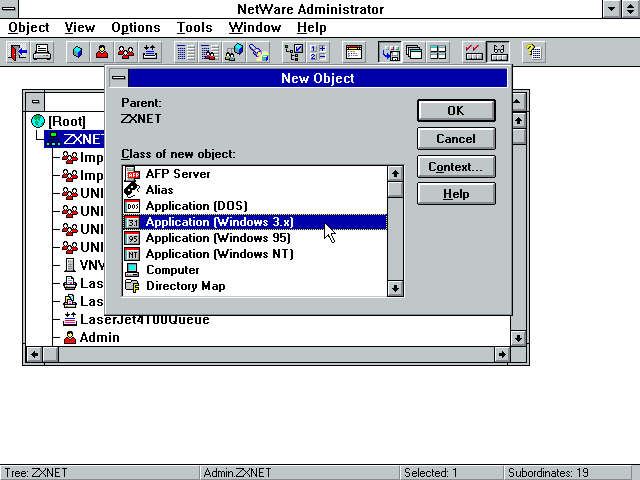Click the blue cube Create Object icon
Image resolution: width=640 pixels, height=480 pixels.
point(78,52)
